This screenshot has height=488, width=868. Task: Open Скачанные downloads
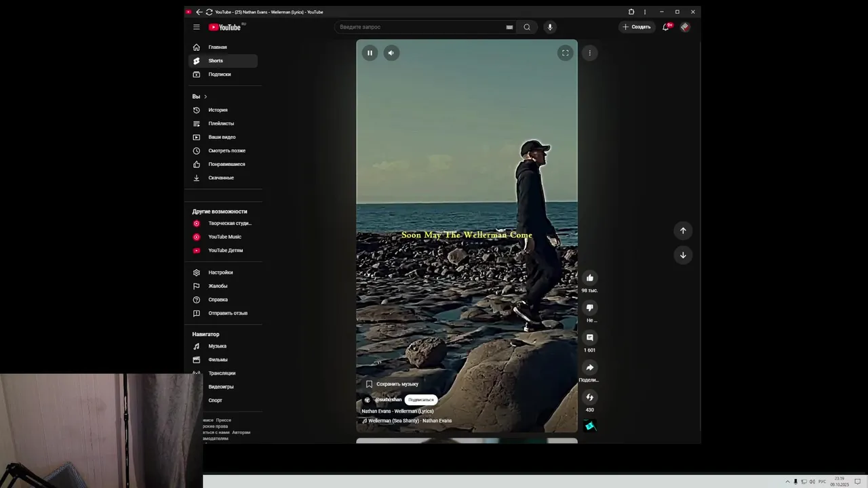pyautogui.click(x=223, y=178)
